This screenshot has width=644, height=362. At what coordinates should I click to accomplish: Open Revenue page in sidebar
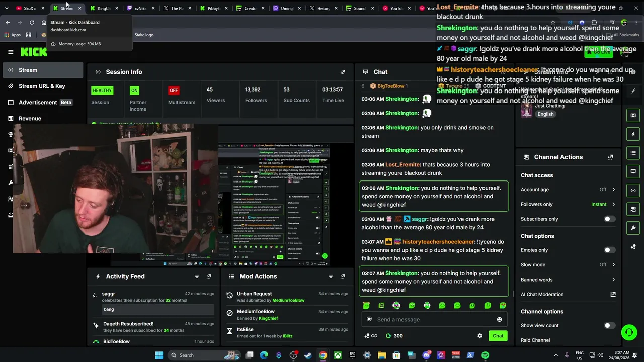(x=42, y=119)
